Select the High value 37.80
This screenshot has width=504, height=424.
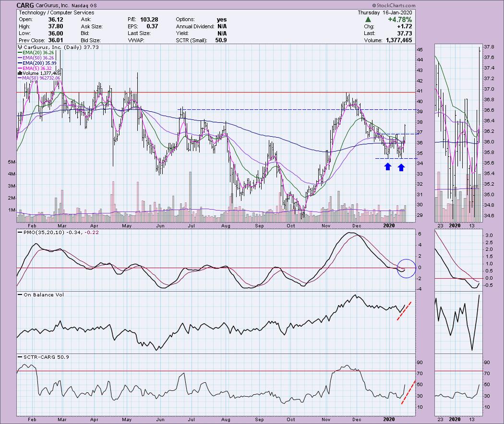pos(56,26)
